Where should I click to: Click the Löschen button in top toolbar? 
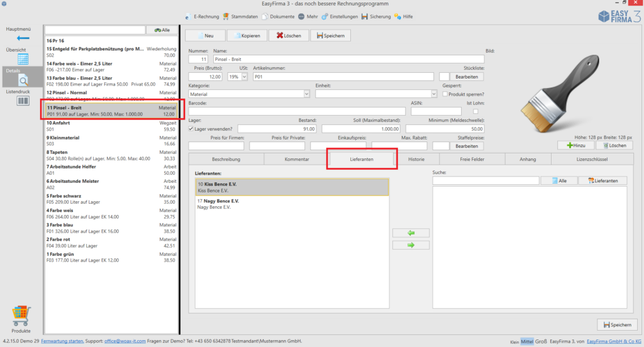(x=289, y=36)
